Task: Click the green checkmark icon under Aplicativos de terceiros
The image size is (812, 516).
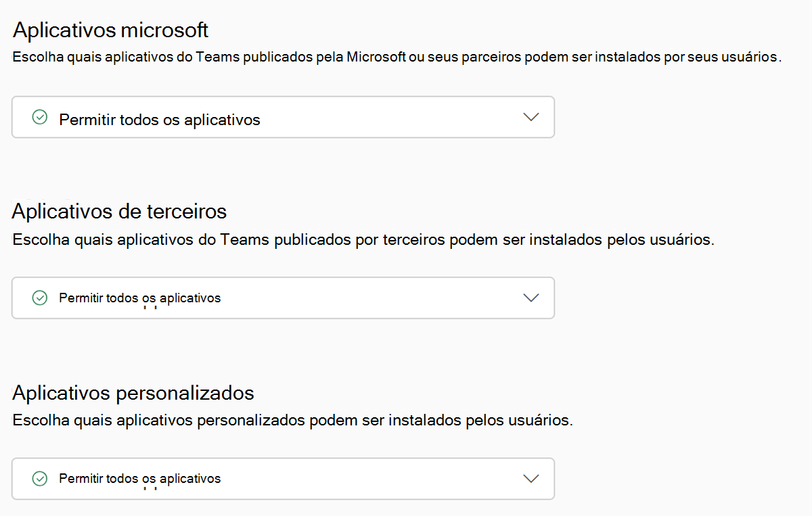Action: [x=40, y=298]
